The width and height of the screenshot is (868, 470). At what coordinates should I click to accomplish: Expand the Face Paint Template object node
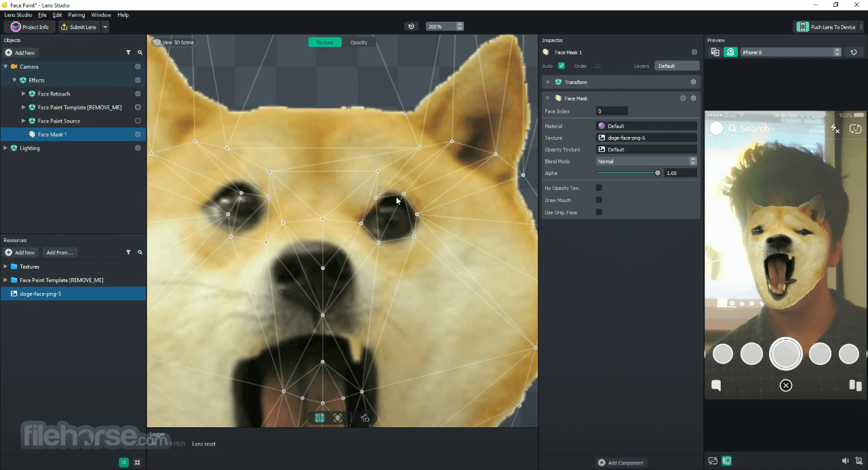point(23,107)
